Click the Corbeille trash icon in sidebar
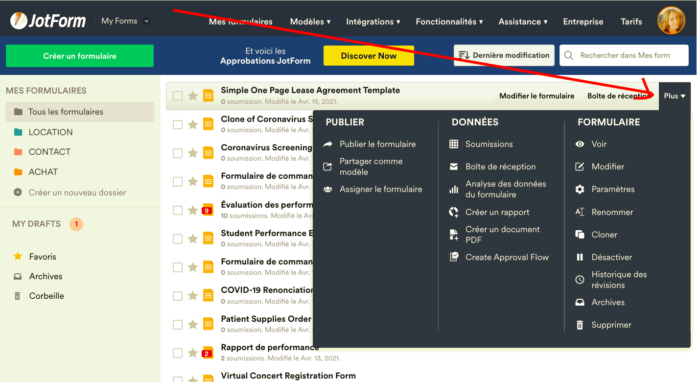 click(x=17, y=296)
